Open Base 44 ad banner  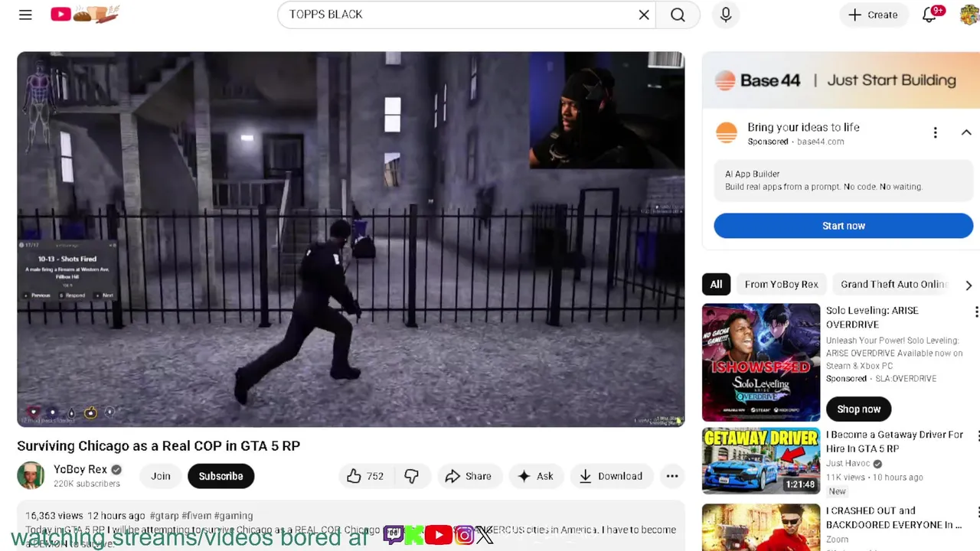coord(841,80)
